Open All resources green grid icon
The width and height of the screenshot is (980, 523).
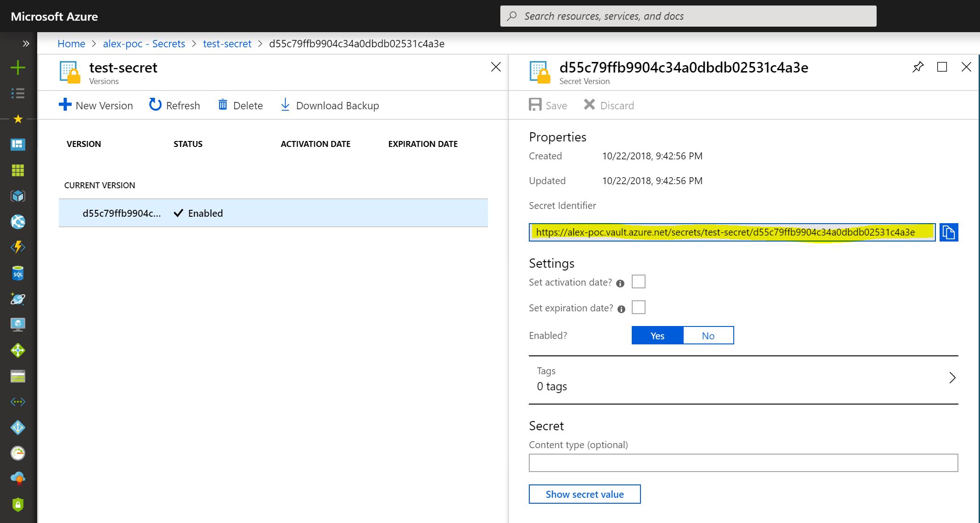point(18,170)
